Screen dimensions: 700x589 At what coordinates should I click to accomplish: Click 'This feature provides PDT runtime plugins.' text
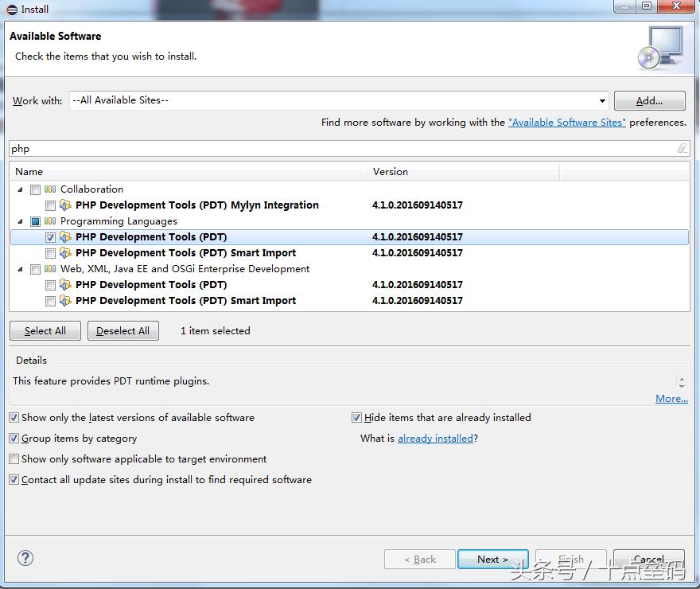click(x=111, y=381)
